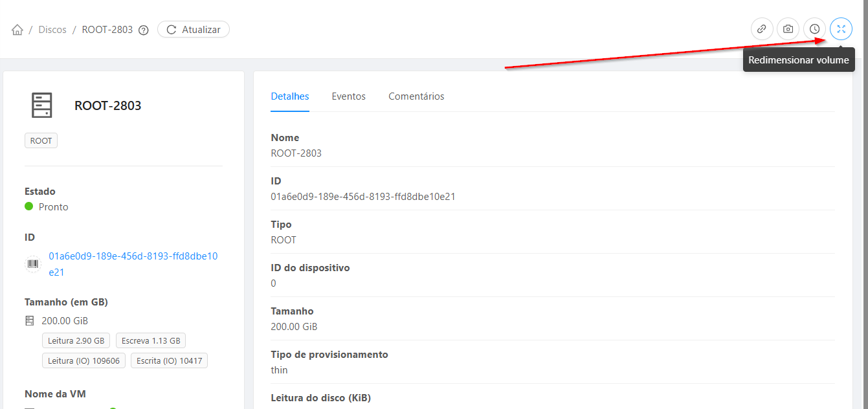Click the home icon in the breadcrumb
The image size is (868, 409).
click(x=17, y=30)
